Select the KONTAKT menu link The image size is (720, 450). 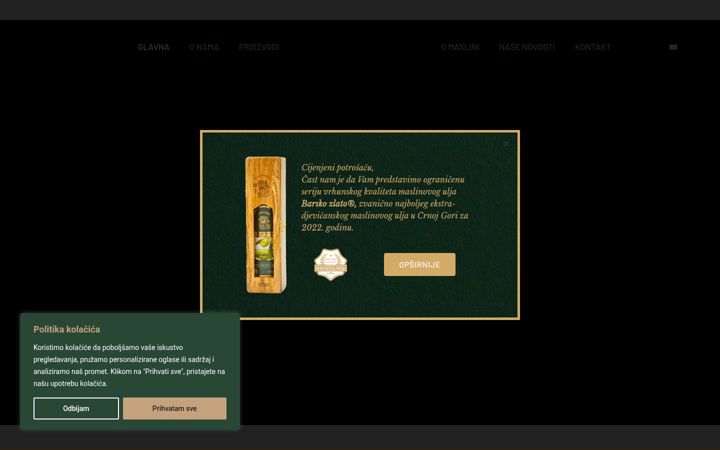(592, 47)
